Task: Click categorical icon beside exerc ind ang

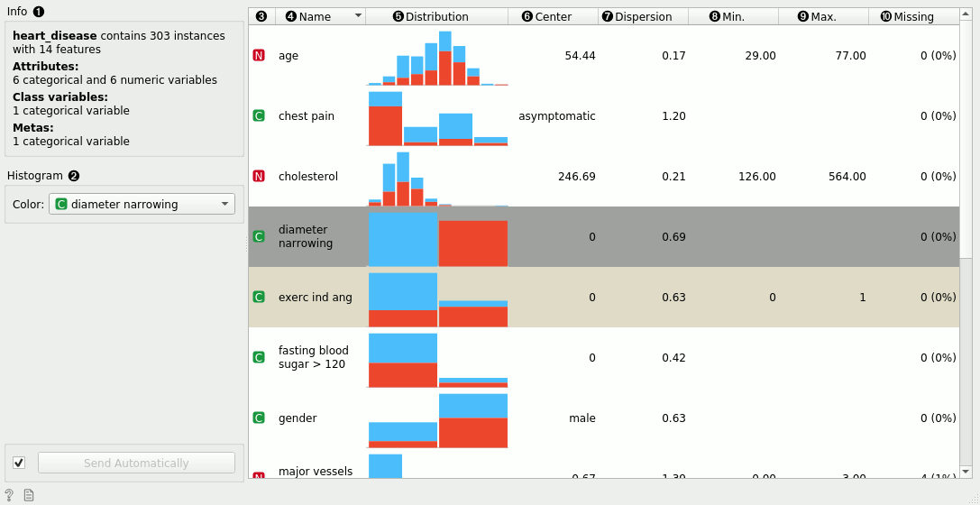Action: click(259, 298)
